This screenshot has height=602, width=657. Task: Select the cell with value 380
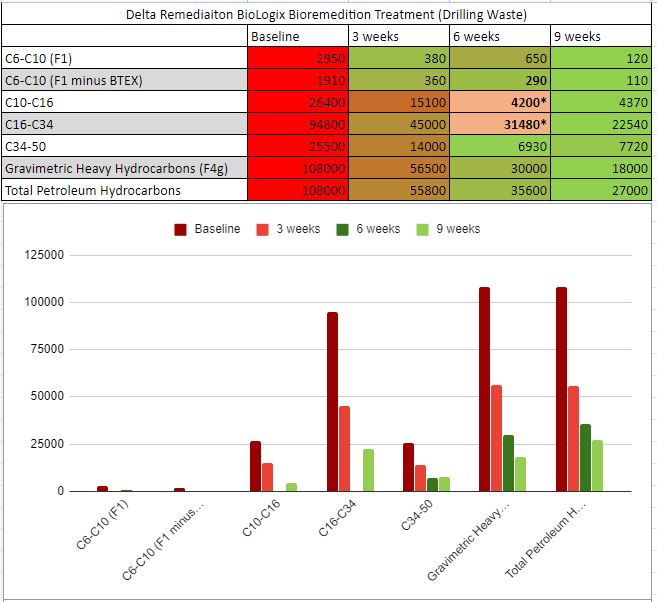pos(399,58)
